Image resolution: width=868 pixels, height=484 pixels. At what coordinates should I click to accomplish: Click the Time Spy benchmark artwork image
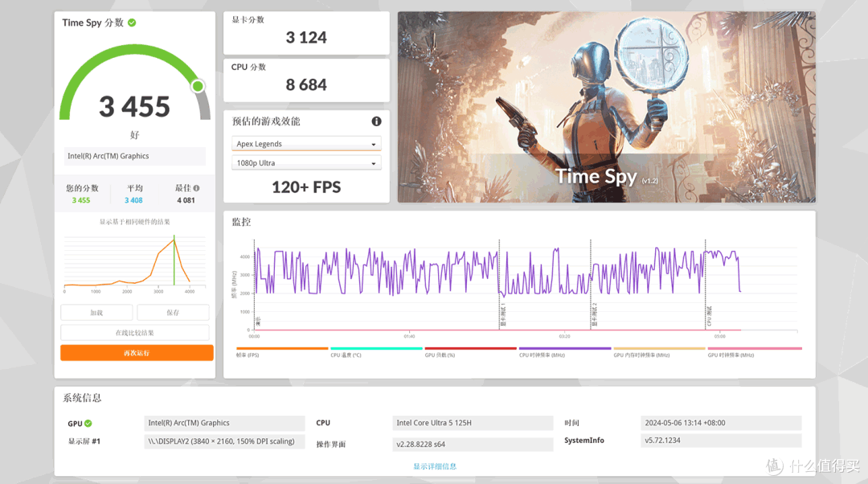606,107
